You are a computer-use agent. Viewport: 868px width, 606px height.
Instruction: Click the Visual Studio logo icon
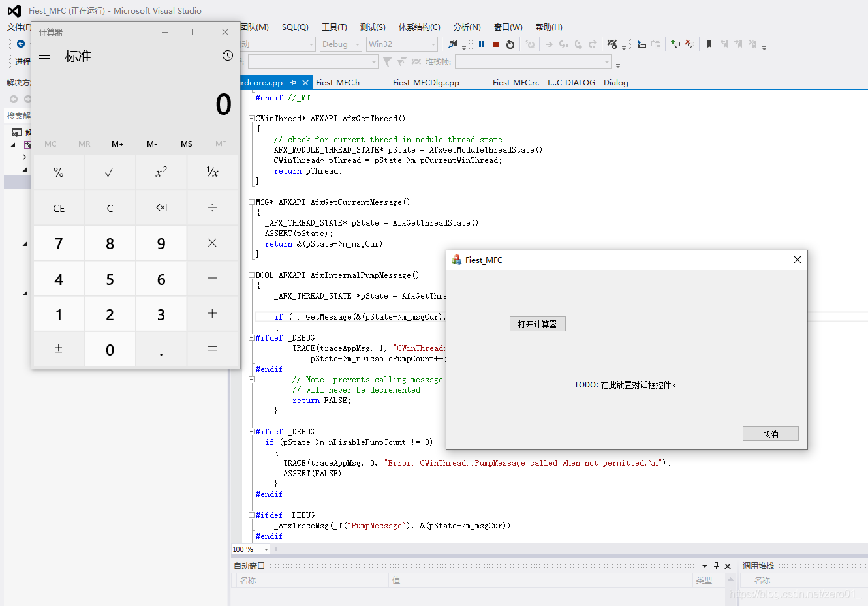(x=14, y=10)
